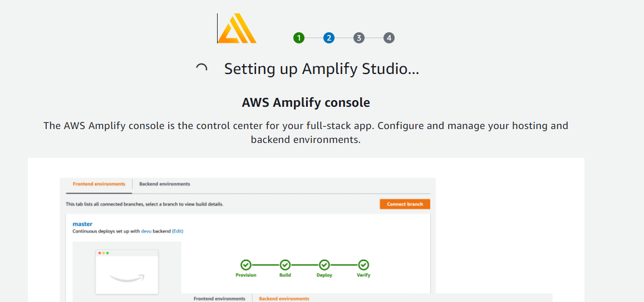The width and height of the screenshot is (644, 302).
Task: Select step 2 in progress indicator
Action: pos(329,38)
